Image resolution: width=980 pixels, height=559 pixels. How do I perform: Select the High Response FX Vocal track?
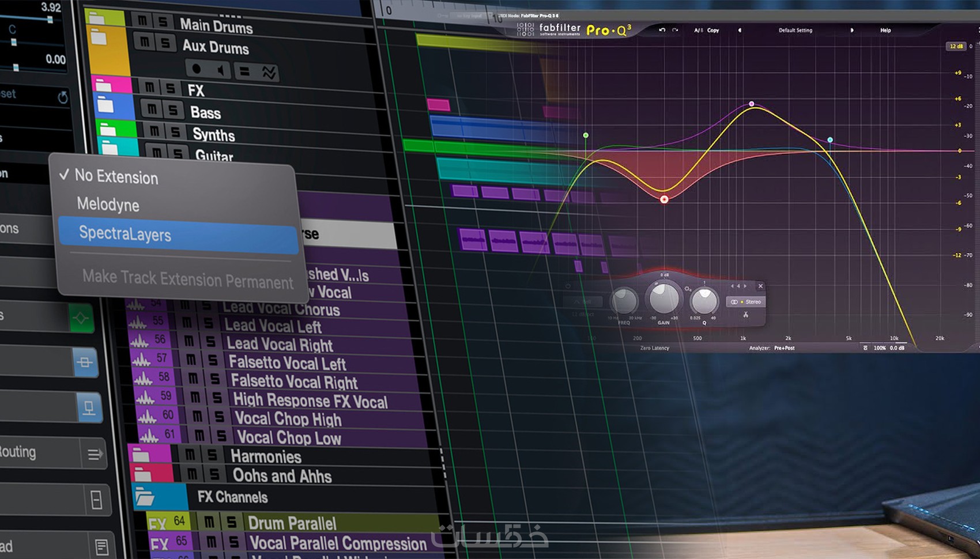[x=310, y=401]
